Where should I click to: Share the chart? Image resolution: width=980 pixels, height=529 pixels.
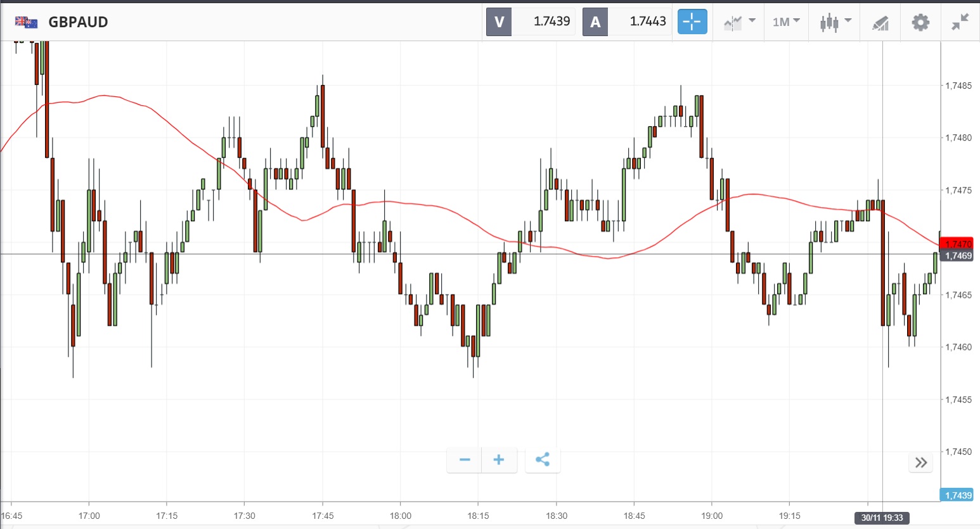543,460
